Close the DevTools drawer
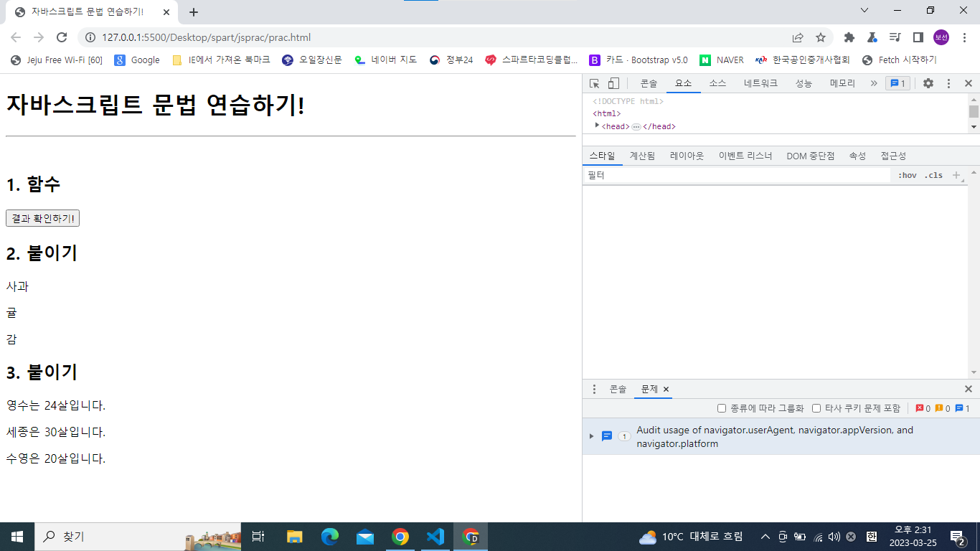Viewport: 980px width, 551px height. [x=968, y=389]
